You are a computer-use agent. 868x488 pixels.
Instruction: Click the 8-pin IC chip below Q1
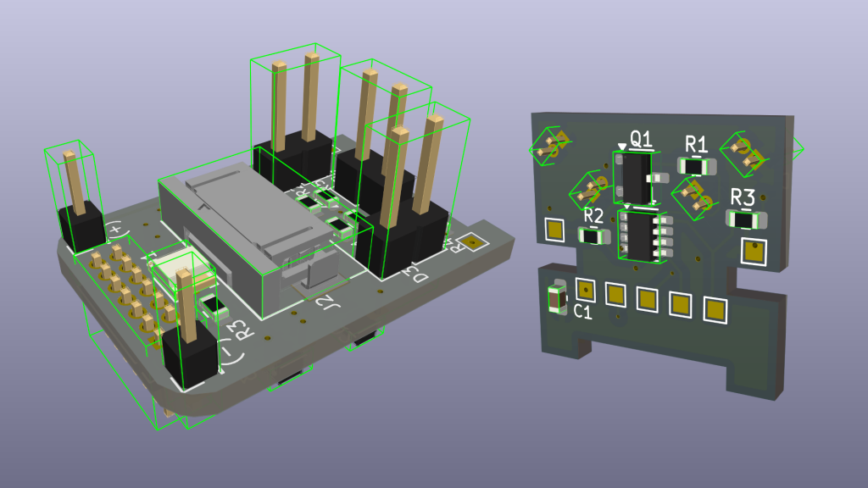click(x=643, y=236)
